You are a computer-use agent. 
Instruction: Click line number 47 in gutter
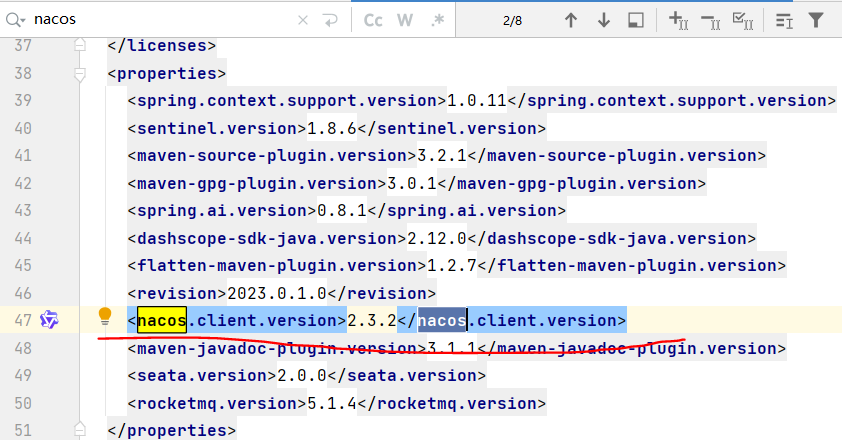[23, 321]
